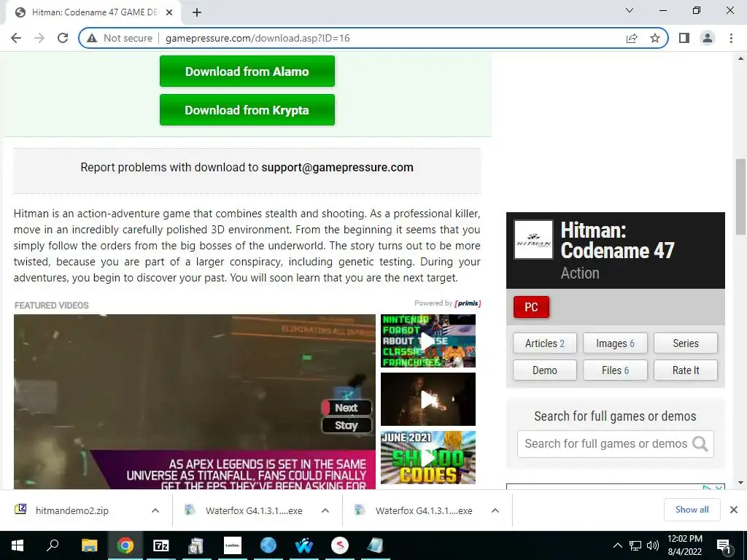This screenshot has width=747, height=560.
Task: Open a new tab with plus icon
Action: [197, 12]
